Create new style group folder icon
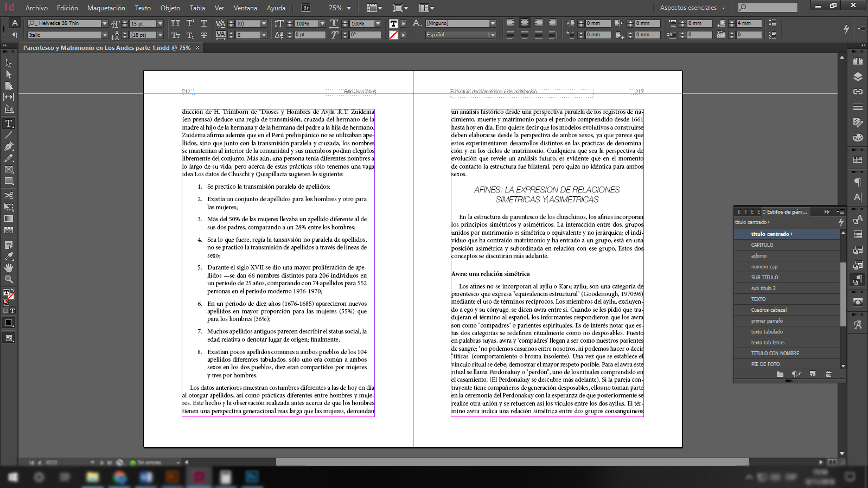This screenshot has width=868, height=488. [780, 374]
